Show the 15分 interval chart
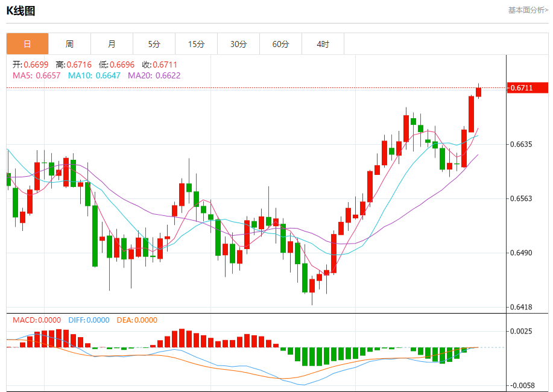Screen dimensions: 553x392 click(196, 44)
